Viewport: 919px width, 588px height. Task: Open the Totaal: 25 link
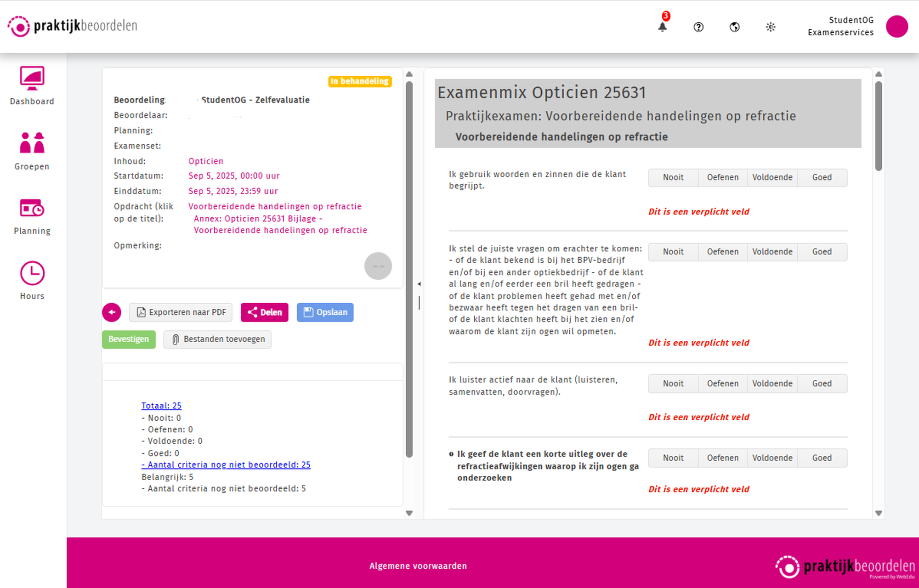[161, 406]
